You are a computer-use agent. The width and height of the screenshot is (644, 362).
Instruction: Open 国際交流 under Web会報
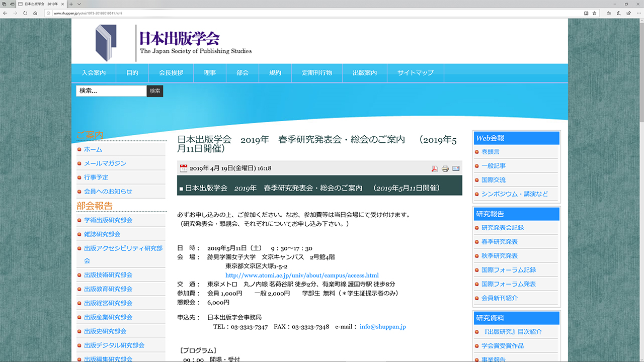click(x=494, y=180)
